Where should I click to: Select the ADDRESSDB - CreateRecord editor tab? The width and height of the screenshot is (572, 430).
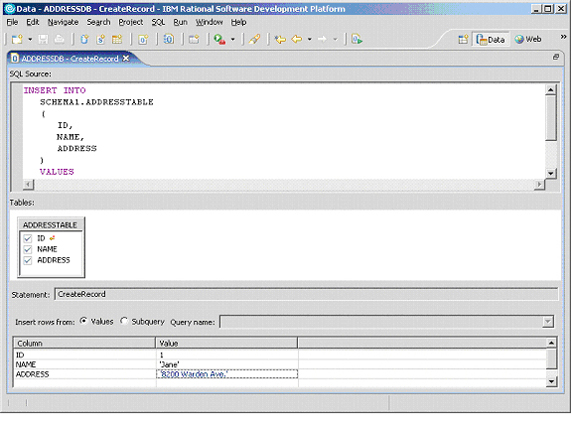point(70,58)
